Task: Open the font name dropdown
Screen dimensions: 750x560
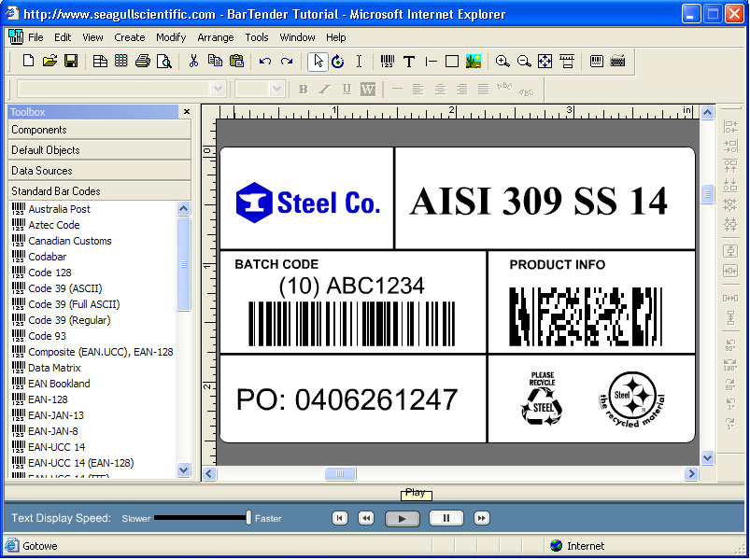Action: [x=218, y=89]
